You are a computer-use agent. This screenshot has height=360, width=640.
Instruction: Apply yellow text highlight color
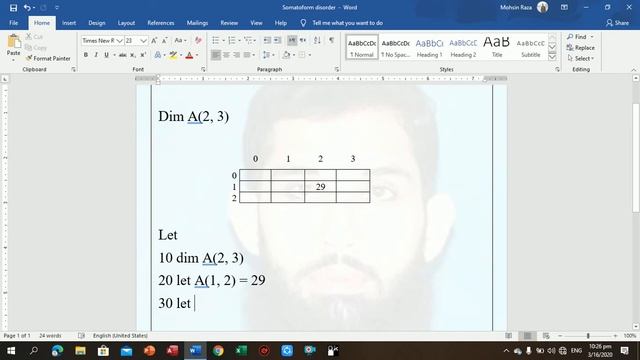tap(173, 55)
